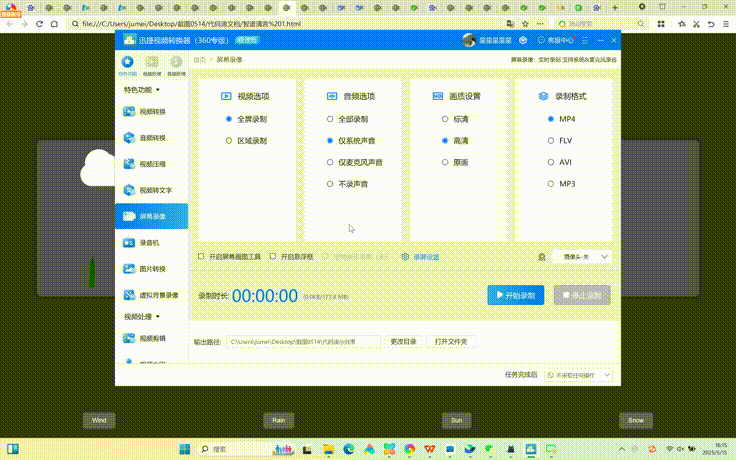The width and height of the screenshot is (736, 460).
Task: Click 打开文件夹 button
Action: click(x=451, y=342)
